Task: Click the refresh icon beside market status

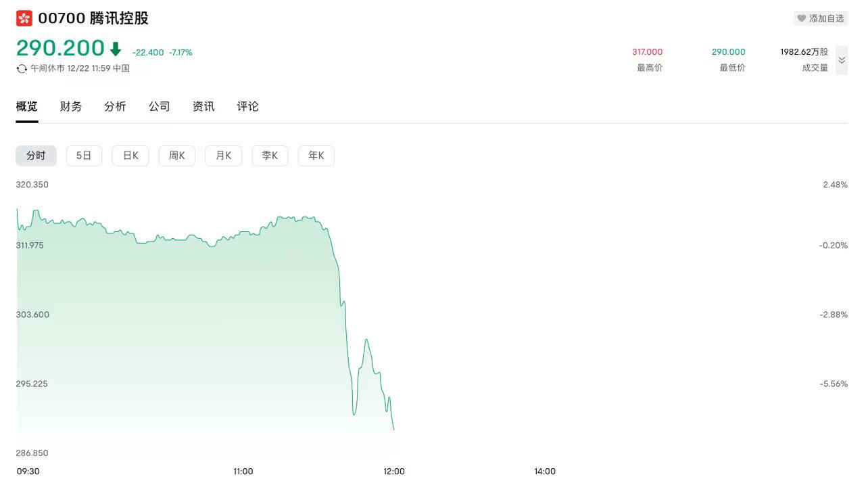Action: [22, 68]
